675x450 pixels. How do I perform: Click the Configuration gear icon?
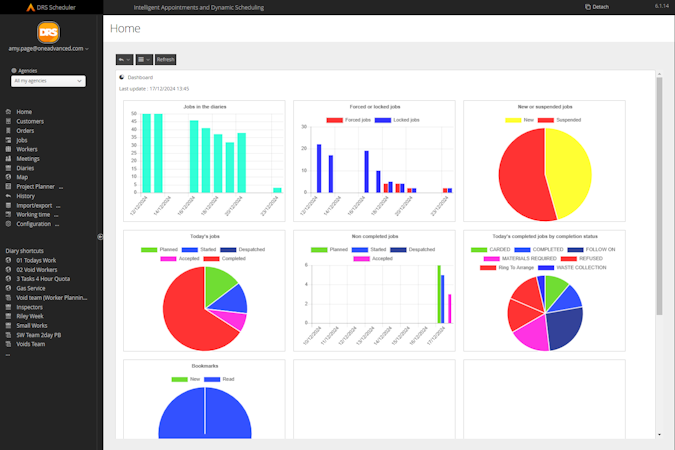pos(8,224)
